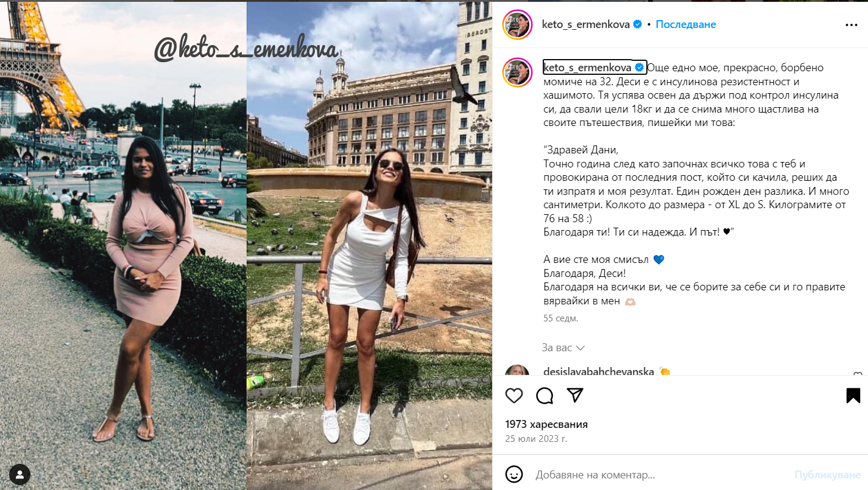Expand the 'За вас' comments sorting dropdown

tap(563, 348)
